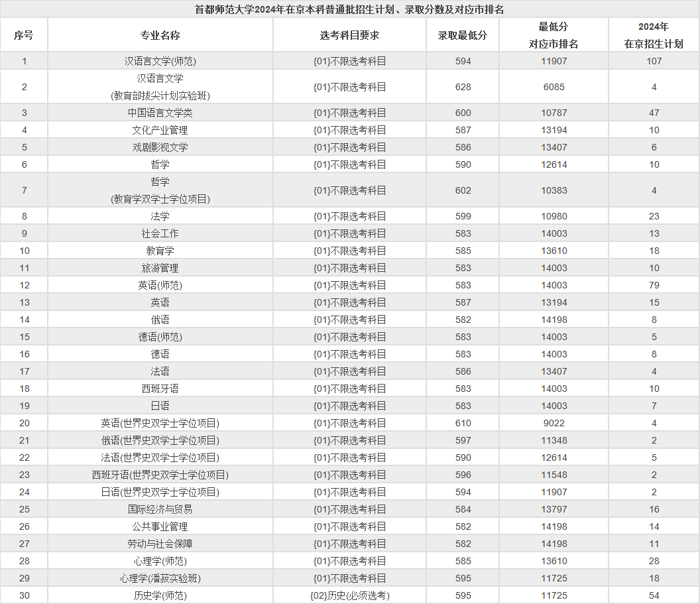Click major 哲学(教育学双学士学位项目)
Screen dimensions: 700x604
pyautogui.click(x=160, y=191)
